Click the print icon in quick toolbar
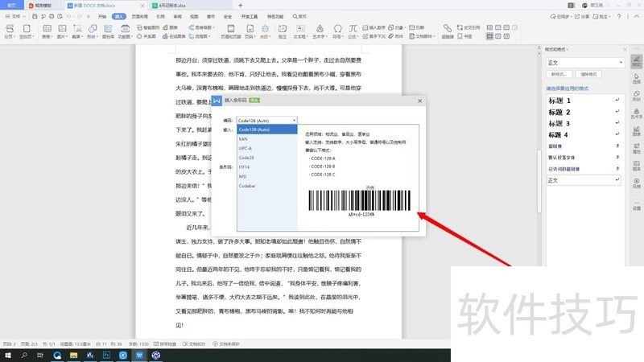This screenshot has width=644, height=362. point(52,16)
